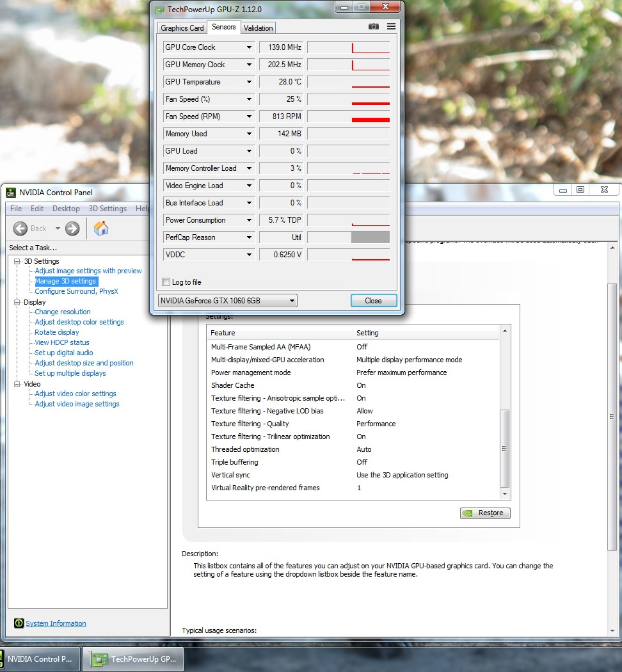Click the Restore button
622x672 pixels.
click(x=485, y=513)
